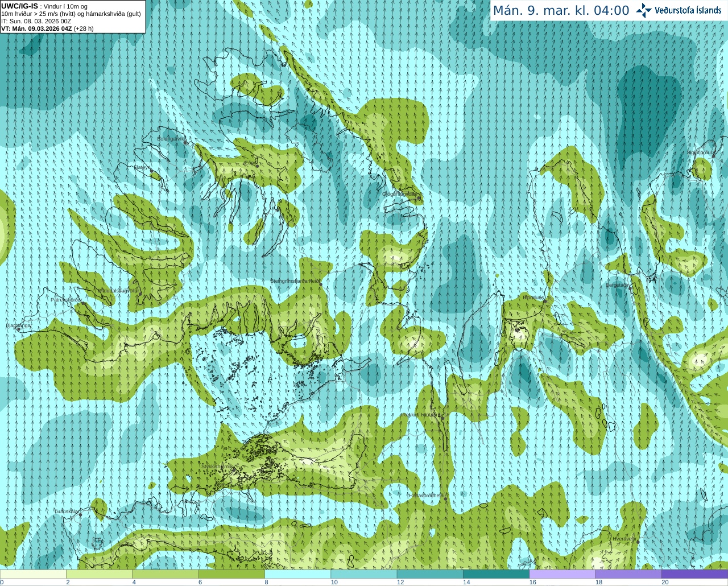The width and height of the screenshot is (728, 586).
Task: Click the 8–10 m/s pale cyan legend swatch
Action: (297, 574)
